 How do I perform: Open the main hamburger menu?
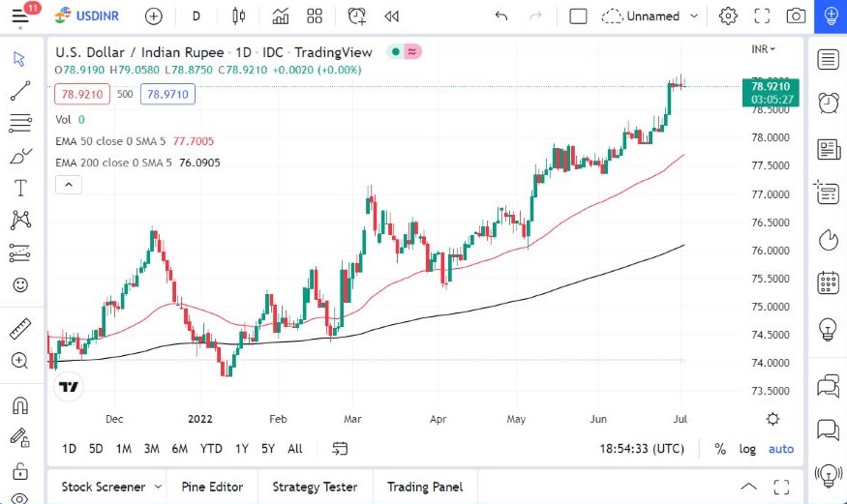[x=20, y=16]
